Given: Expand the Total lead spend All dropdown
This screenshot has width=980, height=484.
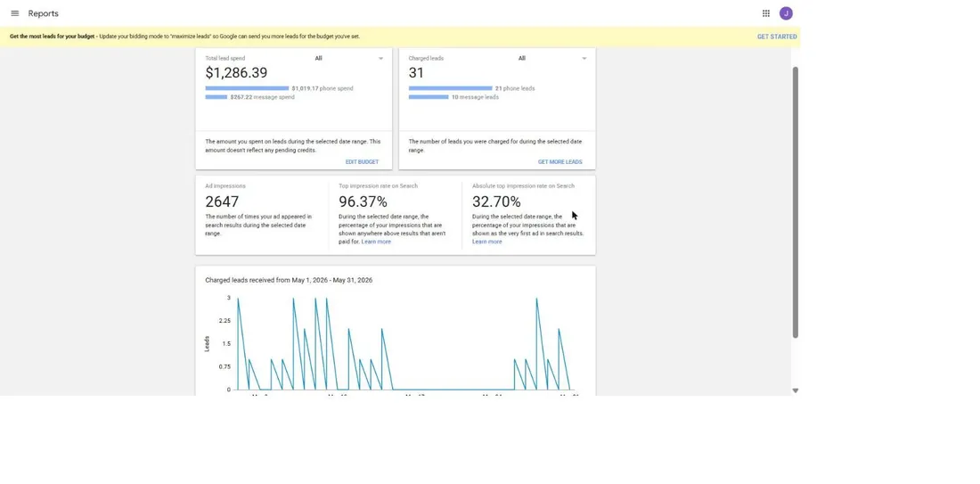Looking at the screenshot, I should coord(348,58).
